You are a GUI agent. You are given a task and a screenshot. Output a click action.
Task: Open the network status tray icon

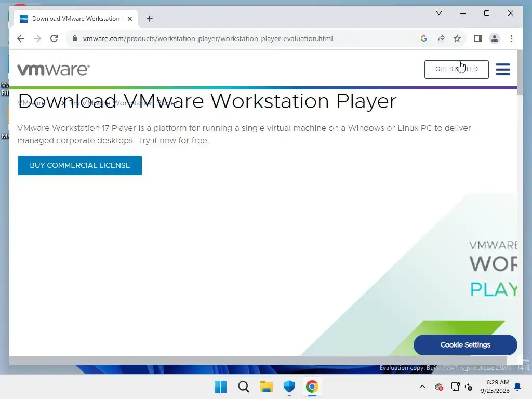(x=455, y=387)
